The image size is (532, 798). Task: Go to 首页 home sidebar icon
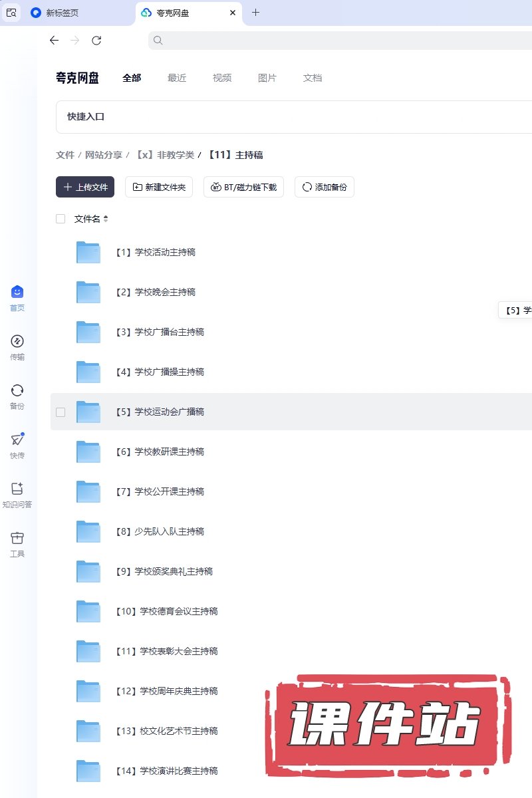click(17, 293)
